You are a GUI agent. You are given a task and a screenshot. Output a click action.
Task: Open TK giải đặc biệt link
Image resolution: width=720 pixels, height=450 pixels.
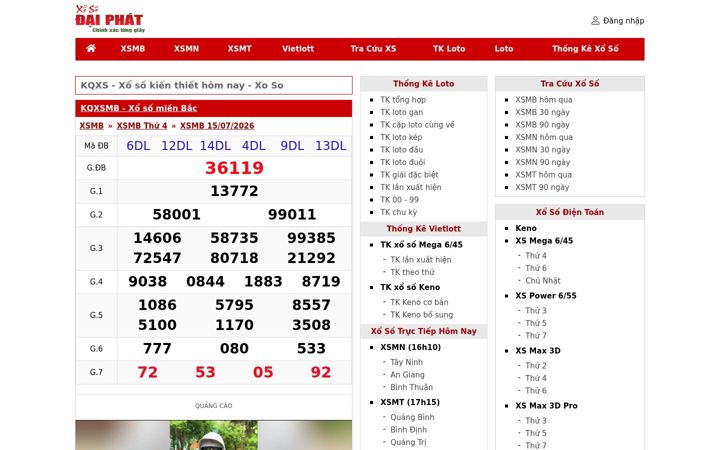410,174
